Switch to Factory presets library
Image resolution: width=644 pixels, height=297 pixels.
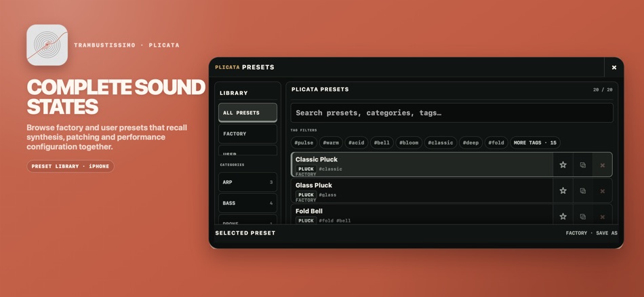tap(247, 134)
